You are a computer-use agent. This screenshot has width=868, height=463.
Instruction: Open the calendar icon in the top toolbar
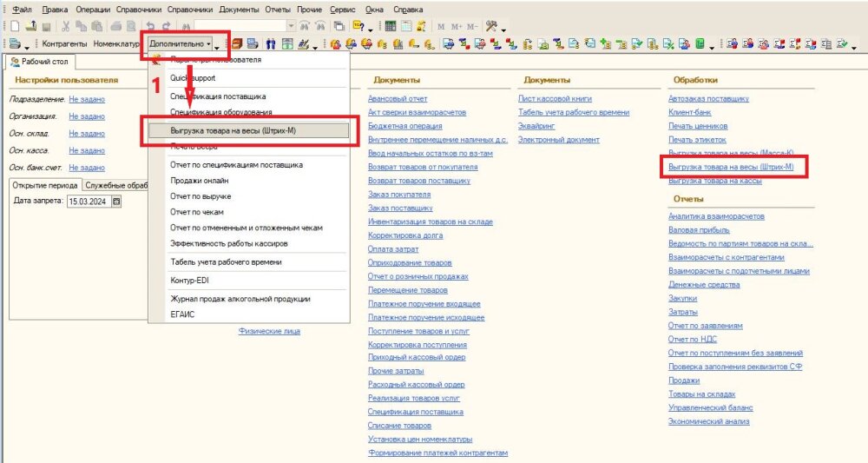pos(406,26)
